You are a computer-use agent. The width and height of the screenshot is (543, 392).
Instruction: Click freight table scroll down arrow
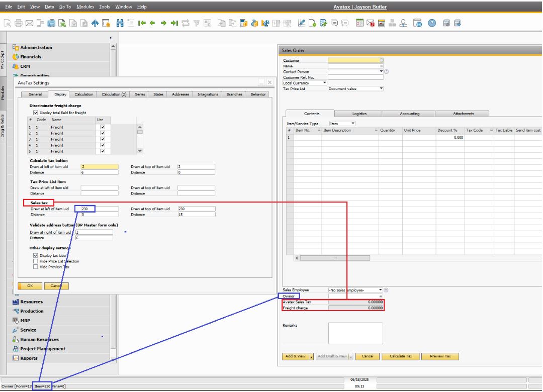pyautogui.click(x=140, y=151)
